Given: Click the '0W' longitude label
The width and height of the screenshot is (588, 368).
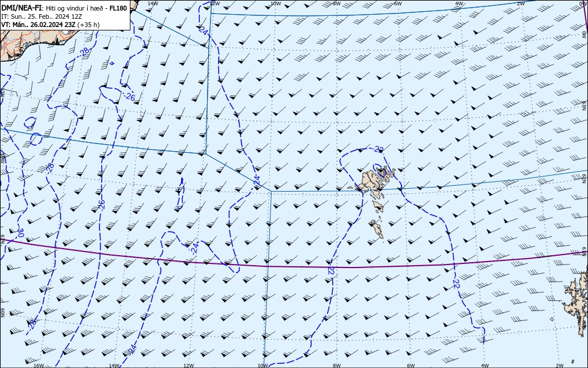Looking at the screenshot, I should [583, 3].
